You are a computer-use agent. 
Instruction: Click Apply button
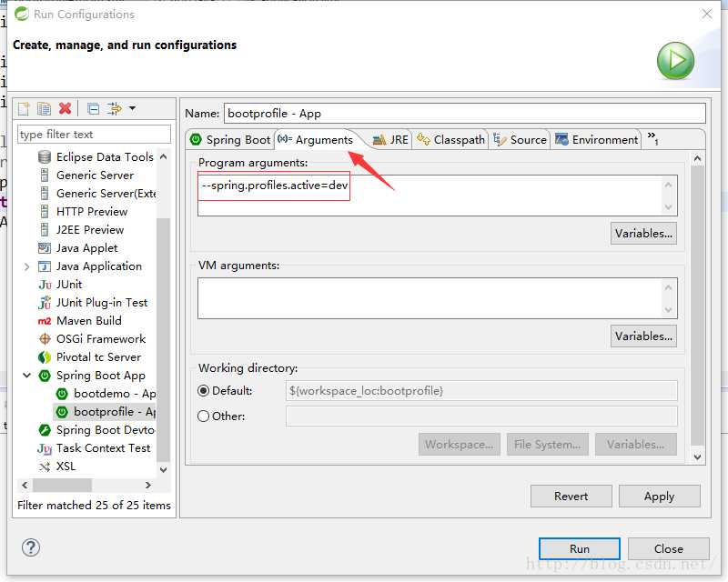659,497
